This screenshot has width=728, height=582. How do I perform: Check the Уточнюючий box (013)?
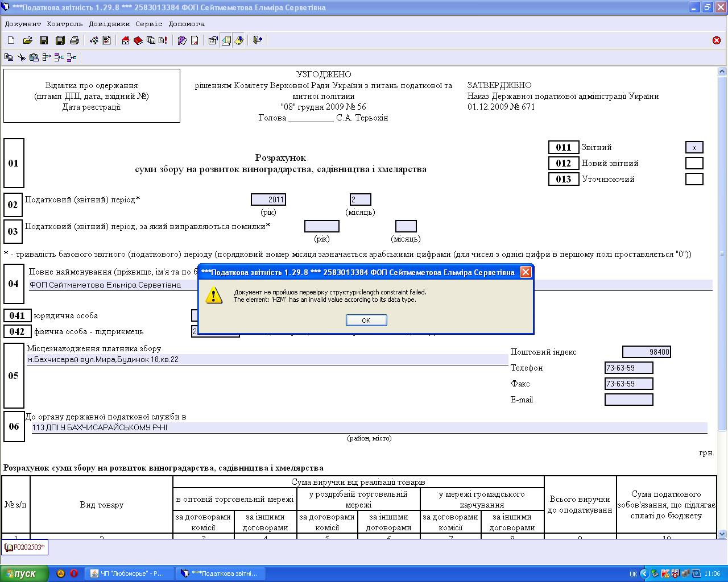(x=694, y=180)
